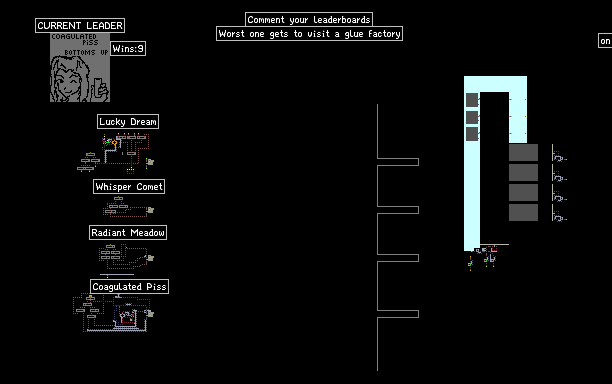Screen dimensions: 612x384
Task: Click the Coagulated Piss name label
Action: click(x=130, y=286)
